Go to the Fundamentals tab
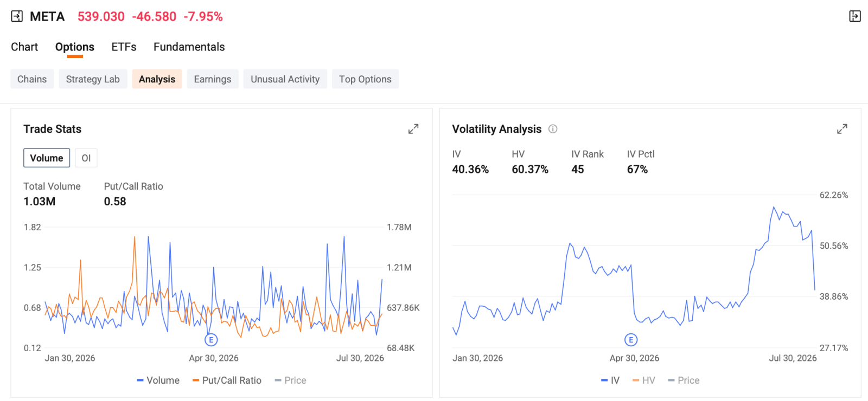 pos(189,47)
